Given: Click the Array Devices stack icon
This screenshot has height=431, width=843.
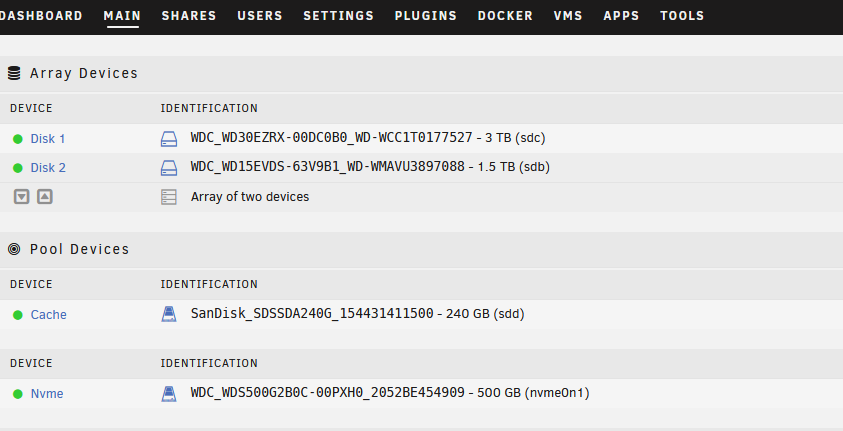Looking at the screenshot, I should pos(14,73).
